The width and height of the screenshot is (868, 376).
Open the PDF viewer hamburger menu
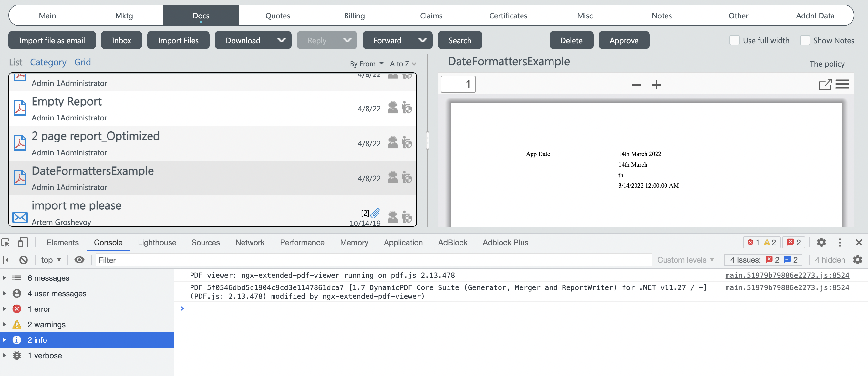[843, 84]
